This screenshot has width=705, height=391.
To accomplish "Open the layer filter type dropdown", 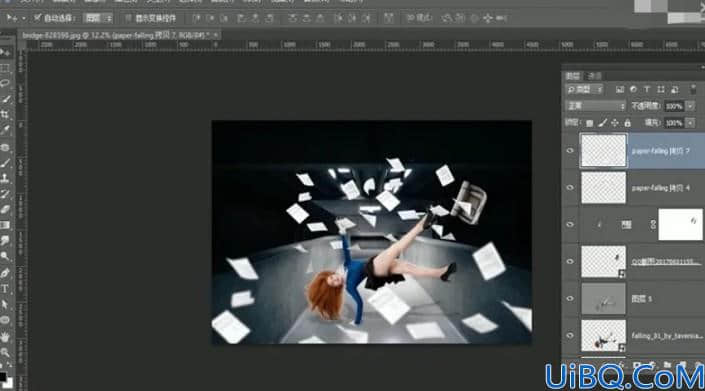I will coord(584,90).
